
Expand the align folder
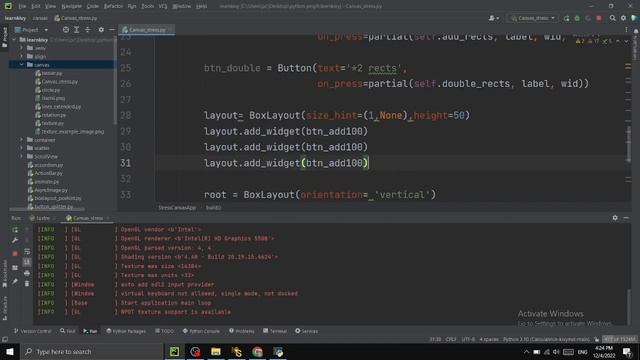coord(22,56)
